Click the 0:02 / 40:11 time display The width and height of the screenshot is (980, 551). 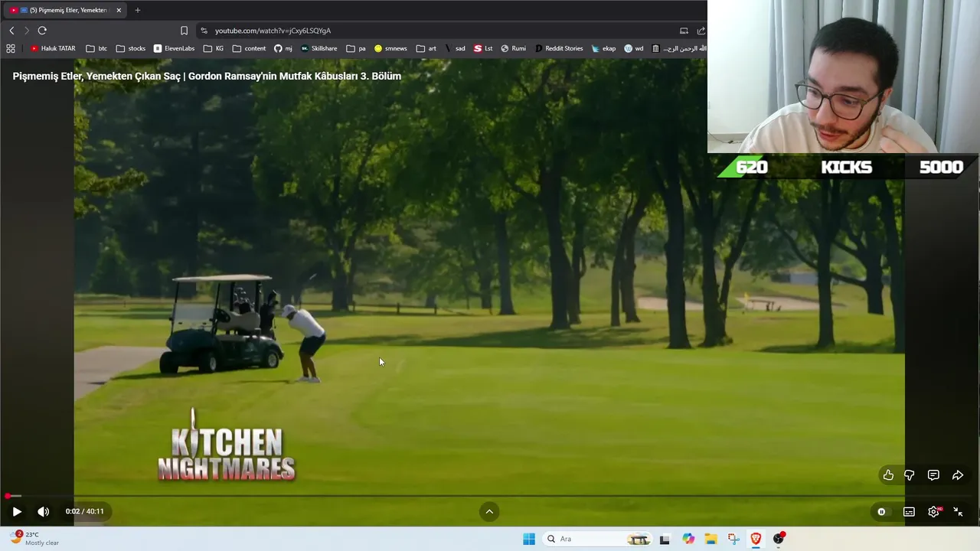[84, 511]
